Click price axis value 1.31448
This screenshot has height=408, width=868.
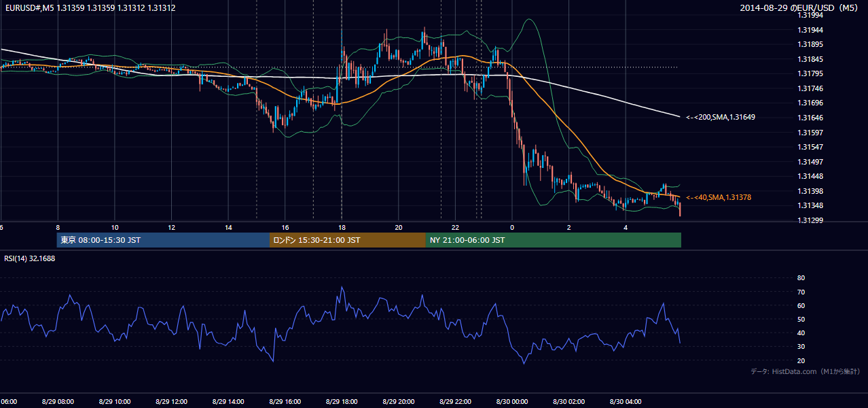coord(810,176)
